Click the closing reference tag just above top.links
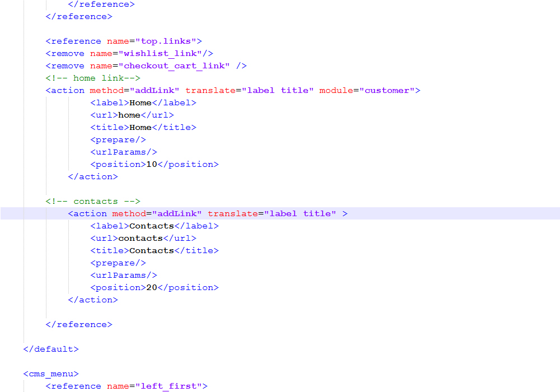This screenshot has height=392, width=560. tap(79, 17)
